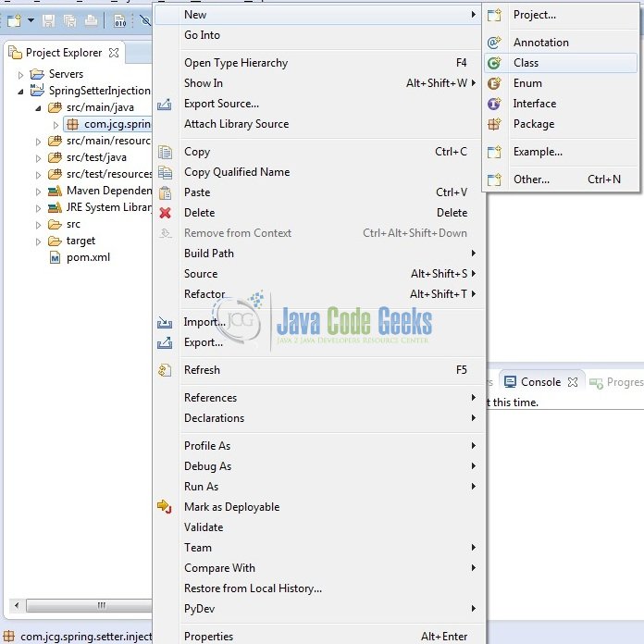Open the Build Path submenu
The width and height of the screenshot is (644, 644).
coord(319,254)
